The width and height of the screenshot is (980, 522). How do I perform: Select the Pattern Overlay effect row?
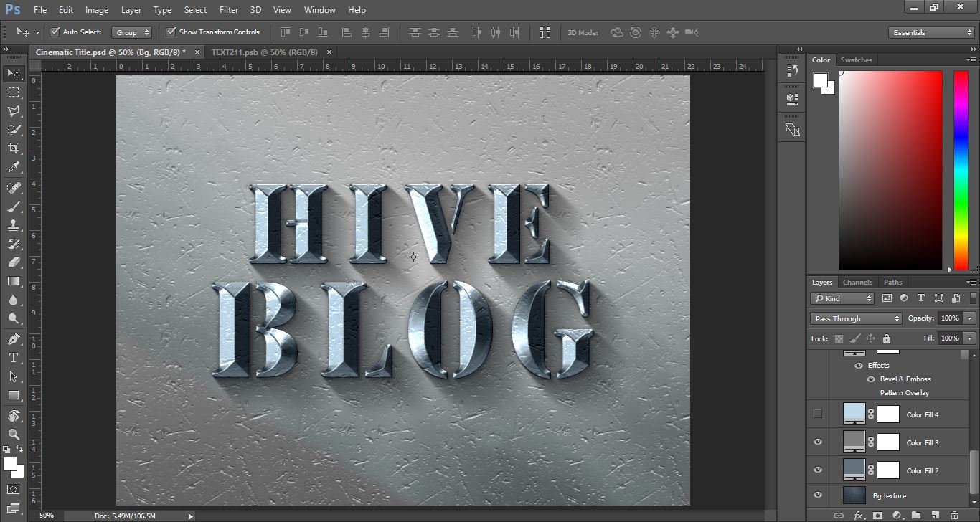point(904,392)
